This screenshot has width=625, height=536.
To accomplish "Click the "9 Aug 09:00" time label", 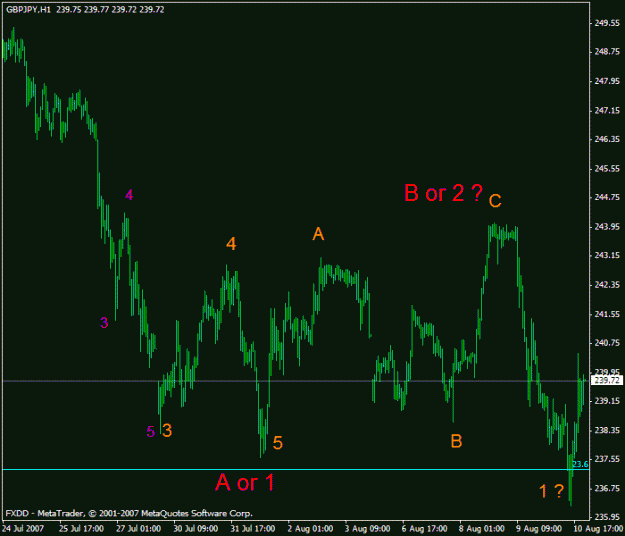I will pos(539,529).
